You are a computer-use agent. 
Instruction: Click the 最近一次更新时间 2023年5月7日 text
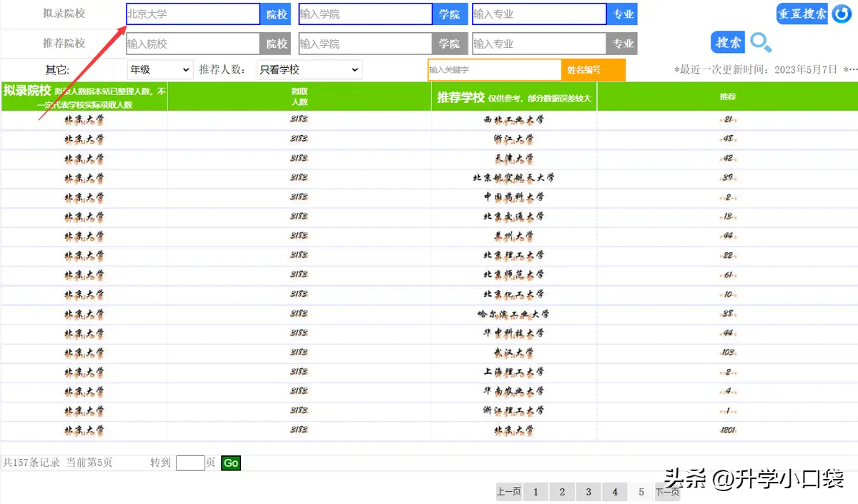(756, 69)
